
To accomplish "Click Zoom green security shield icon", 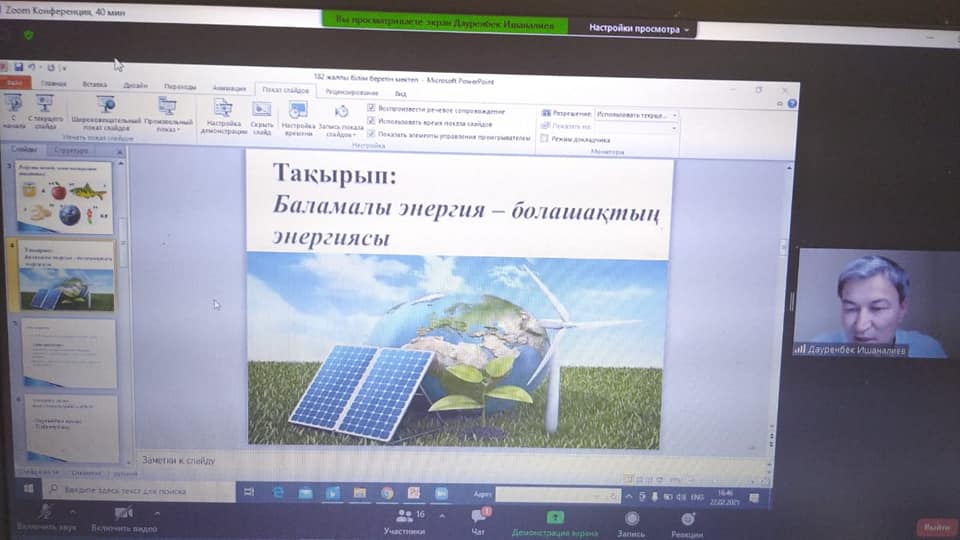I will pos(28,35).
